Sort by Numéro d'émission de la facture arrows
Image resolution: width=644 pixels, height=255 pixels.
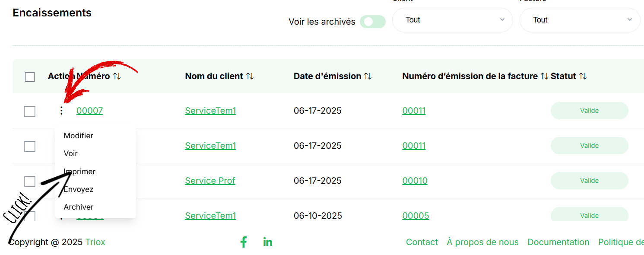(x=544, y=76)
